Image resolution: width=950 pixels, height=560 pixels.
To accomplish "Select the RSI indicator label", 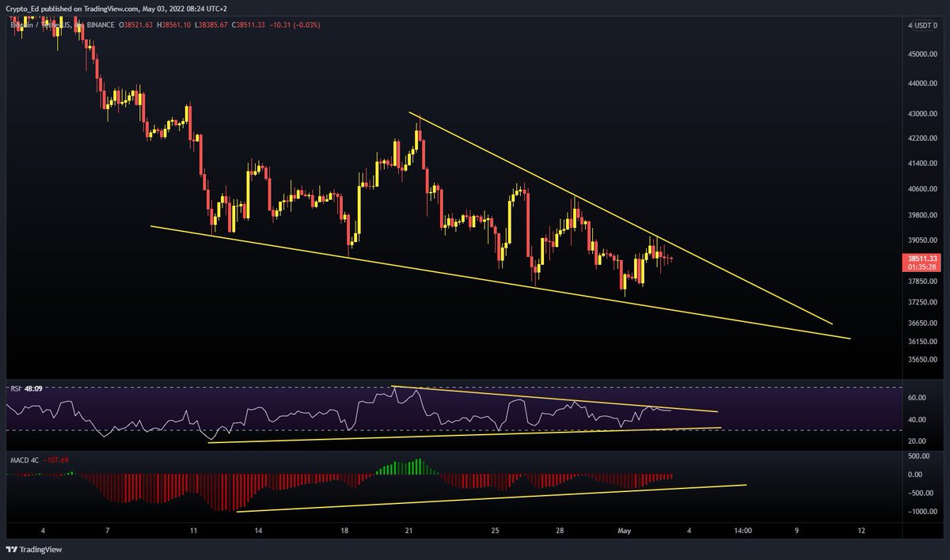I will coord(15,389).
